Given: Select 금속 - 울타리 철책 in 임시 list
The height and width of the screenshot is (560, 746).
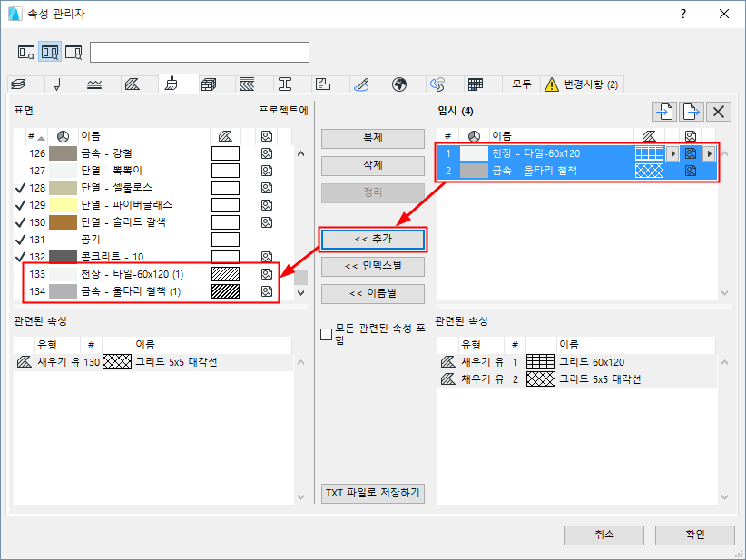Looking at the screenshot, I should tap(576, 171).
